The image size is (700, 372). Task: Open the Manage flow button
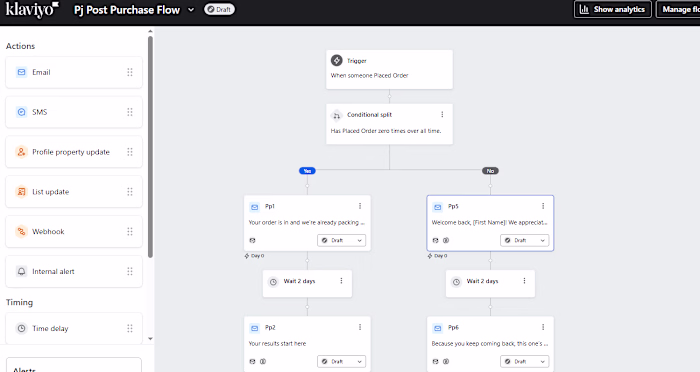(679, 9)
